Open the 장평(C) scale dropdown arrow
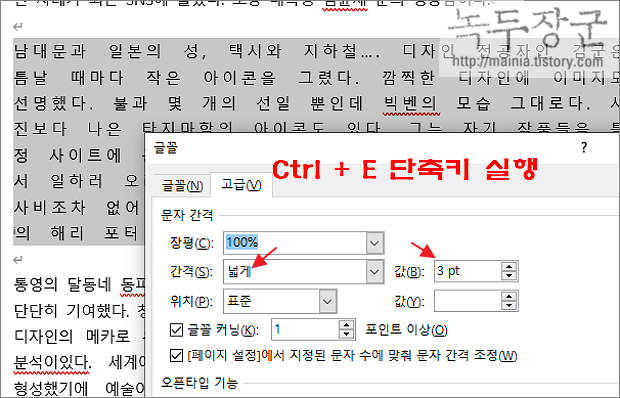 [374, 243]
